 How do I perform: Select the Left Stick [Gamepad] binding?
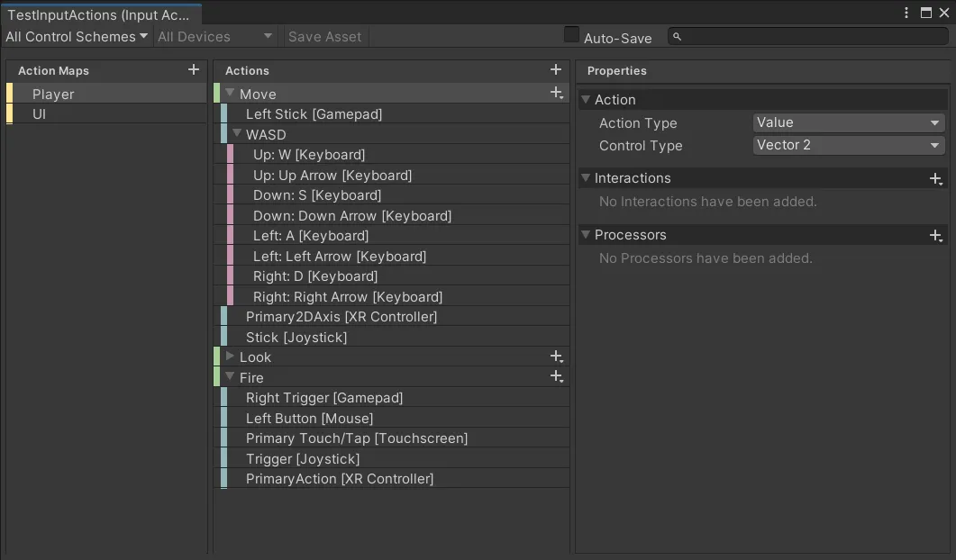pos(314,114)
